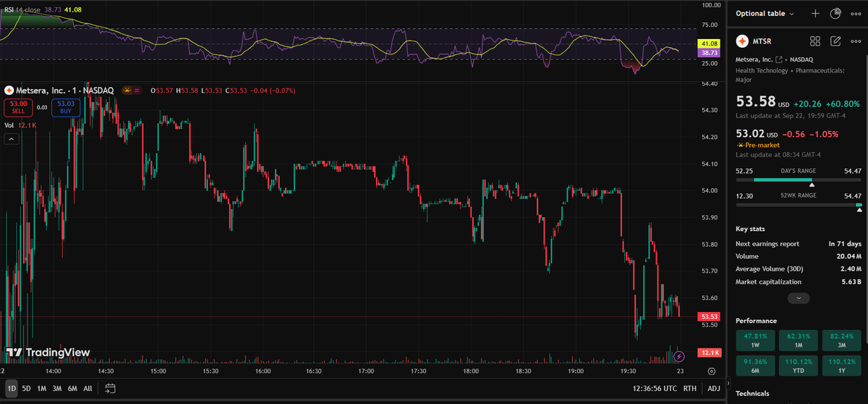The height and width of the screenshot is (404, 868).
Task: Click the purple lightning bolt icon
Action: [678, 356]
